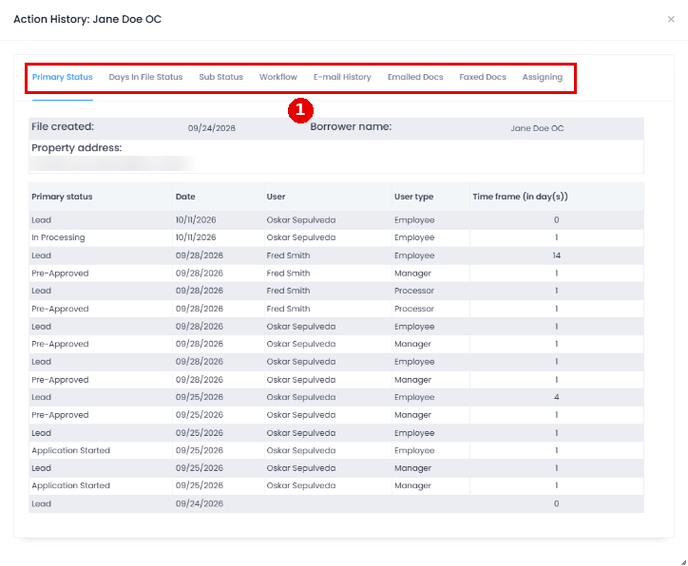Select the last Lead row dated 09/24/2026
Screen dimensions: 688x566
(336, 504)
